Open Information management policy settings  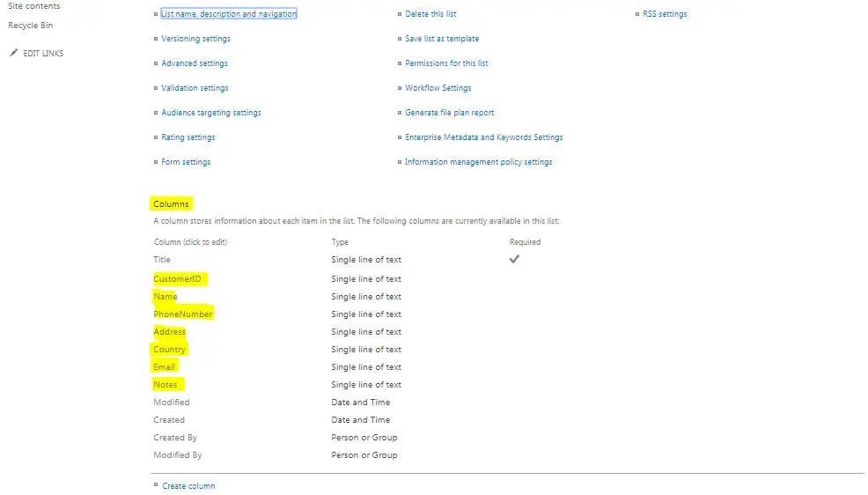pyautogui.click(x=478, y=162)
